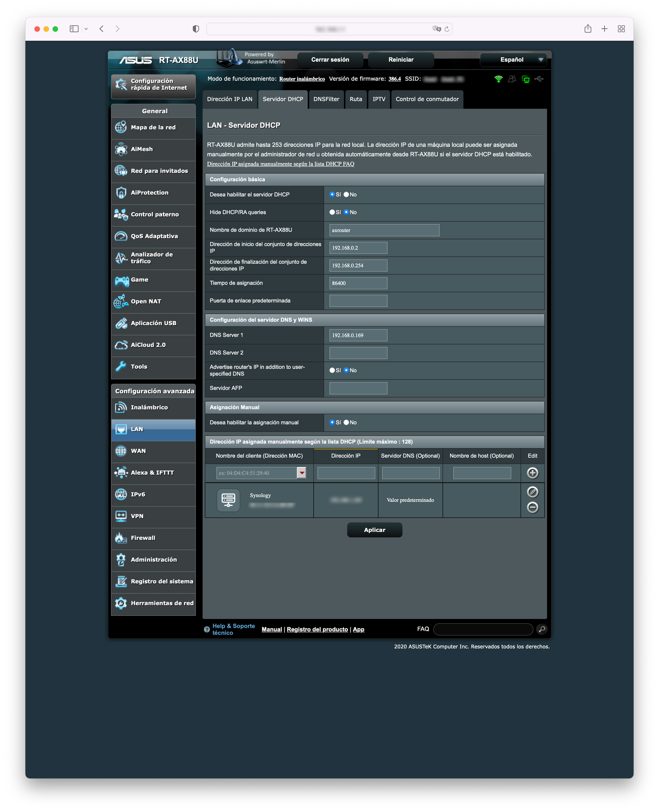The width and height of the screenshot is (659, 812).
Task: Open Mapa de la red icon
Action: click(121, 127)
